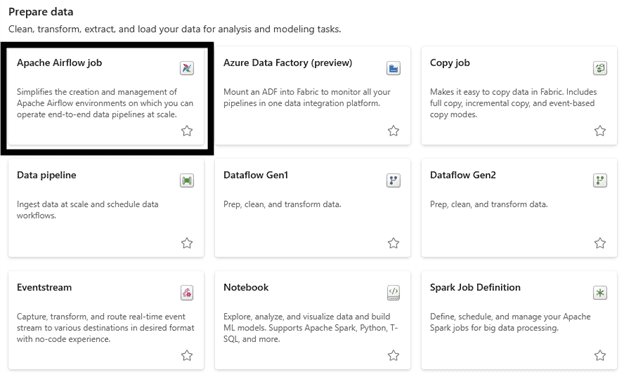
Task: Click the Apache Airflow job icon
Action: pos(187,68)
